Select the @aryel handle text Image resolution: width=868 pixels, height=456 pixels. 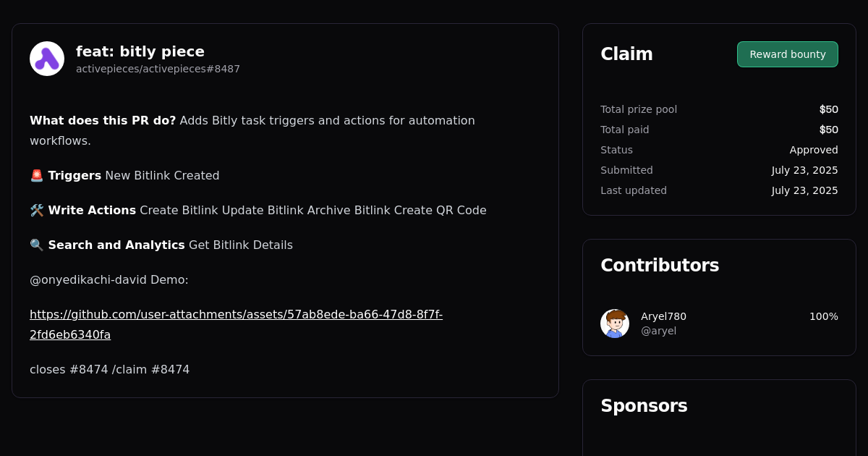point(658,331)
